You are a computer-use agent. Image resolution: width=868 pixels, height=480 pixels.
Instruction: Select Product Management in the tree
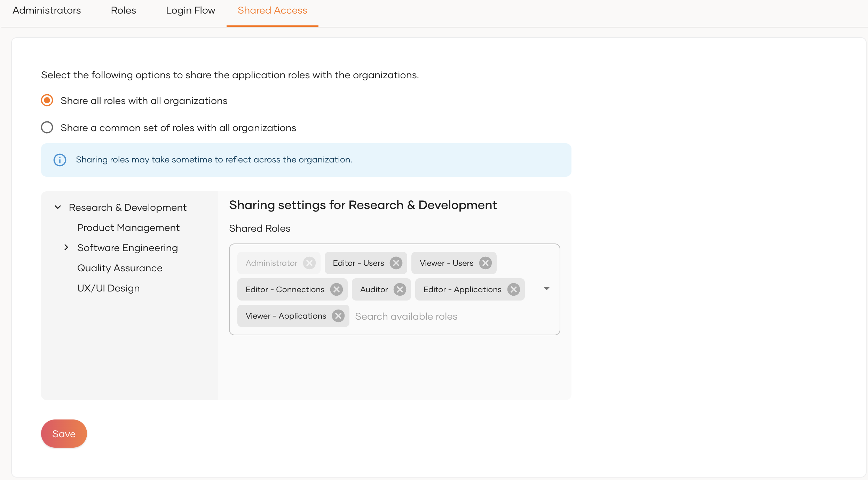(x=128, y=228)
